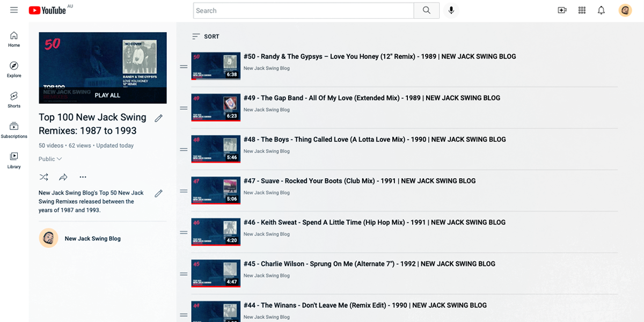Image resolution: width=644 pixels, height=322 pixels.
Task: Open the YouTube apps grid
Action: pos(582,10)
